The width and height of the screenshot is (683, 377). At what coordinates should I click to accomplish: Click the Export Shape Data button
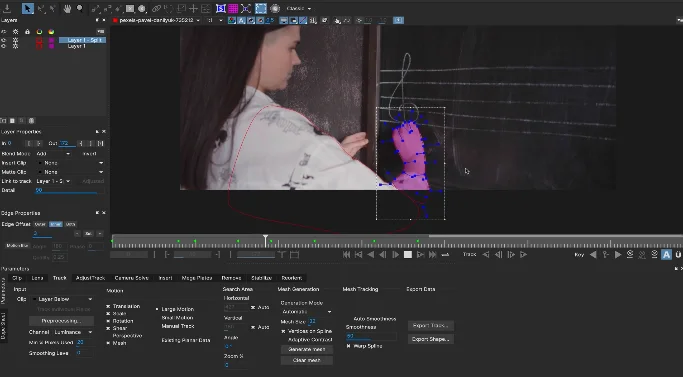pos(431,339)
